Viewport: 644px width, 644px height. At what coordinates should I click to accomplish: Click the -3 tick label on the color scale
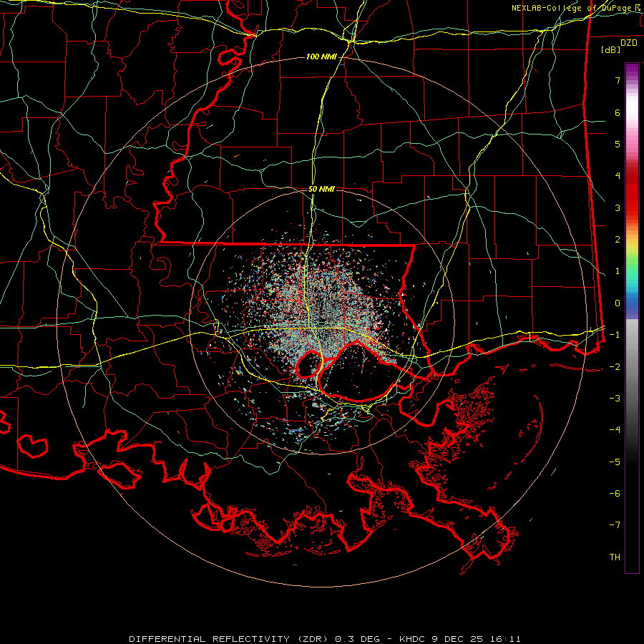(615, 398)
